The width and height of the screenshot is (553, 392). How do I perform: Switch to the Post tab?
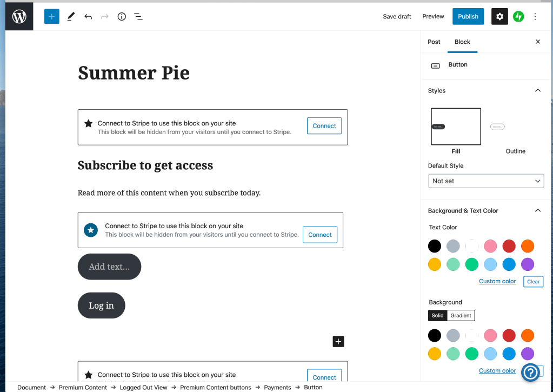434,42
